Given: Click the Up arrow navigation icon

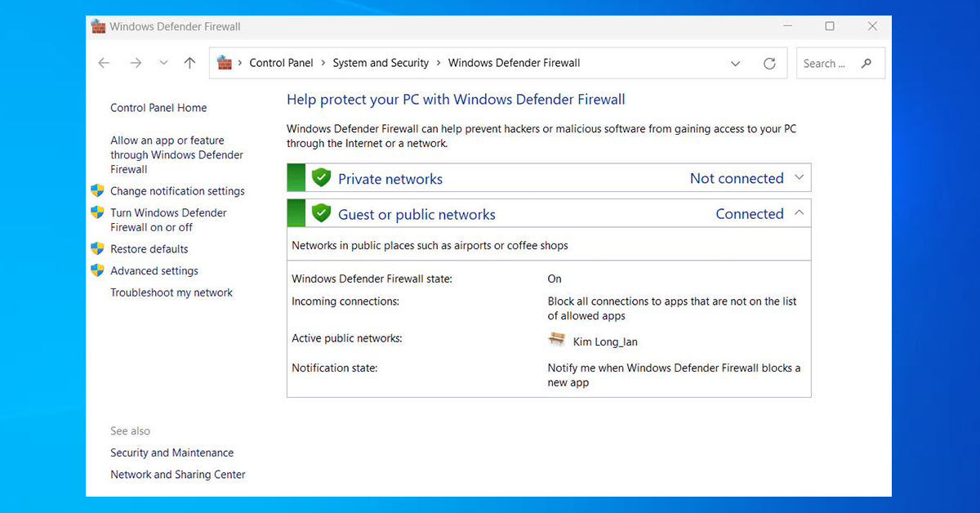Looking at the screenshot, I should click(189, 63).
